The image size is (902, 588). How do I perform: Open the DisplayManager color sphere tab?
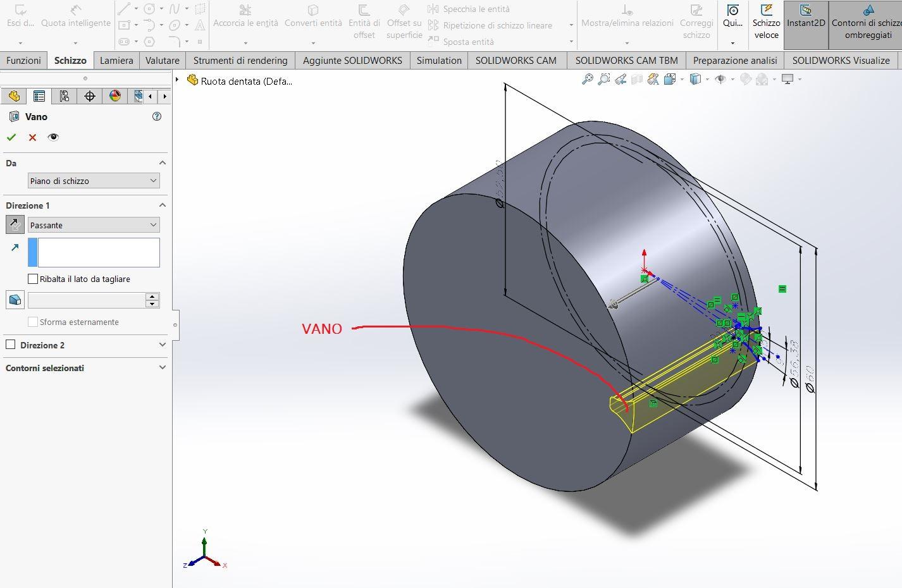click(114, 96)
